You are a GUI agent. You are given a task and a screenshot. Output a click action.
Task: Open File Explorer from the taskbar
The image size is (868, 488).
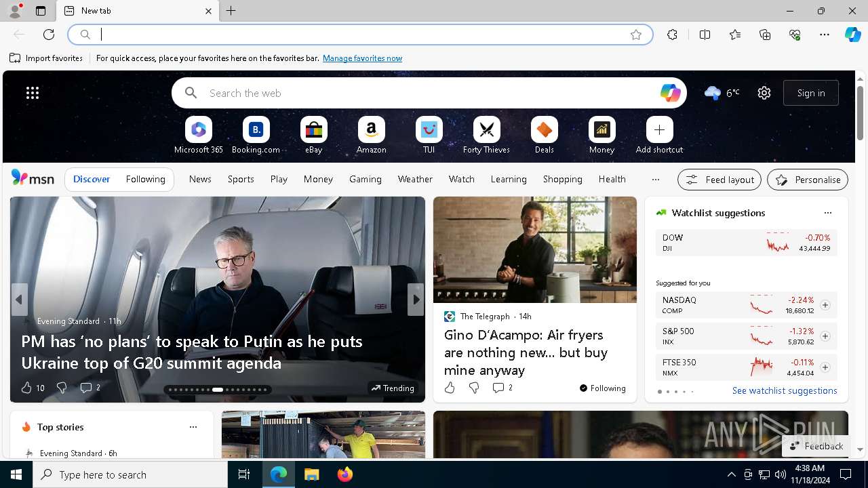[311, 474]
